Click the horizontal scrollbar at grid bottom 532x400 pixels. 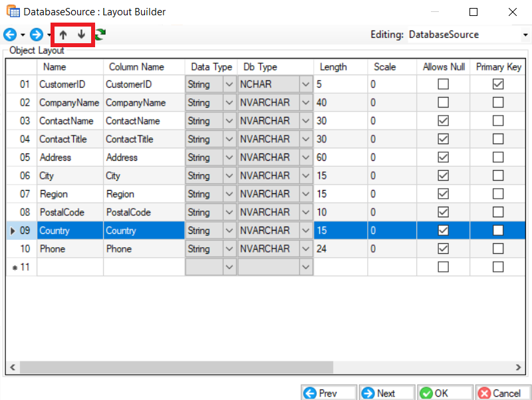pos(266,367)
